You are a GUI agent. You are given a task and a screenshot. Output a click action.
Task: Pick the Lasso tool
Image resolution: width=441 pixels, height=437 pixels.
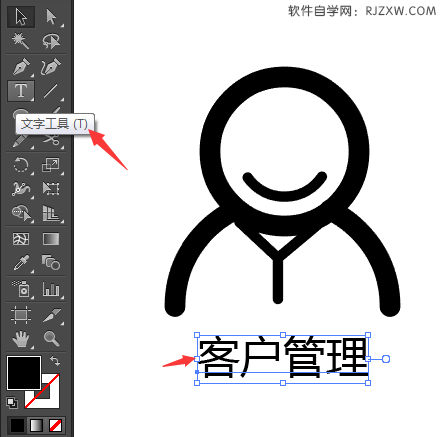tap(51, 41)
